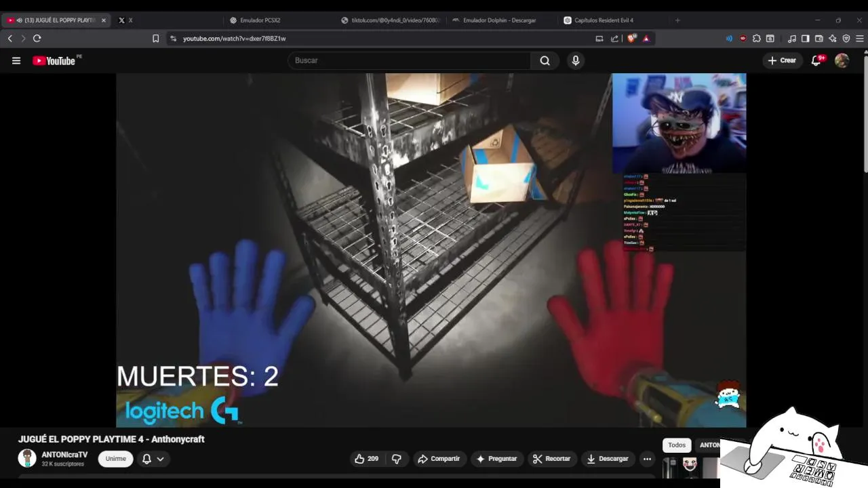Click the Preguntar button

(497, 459)
